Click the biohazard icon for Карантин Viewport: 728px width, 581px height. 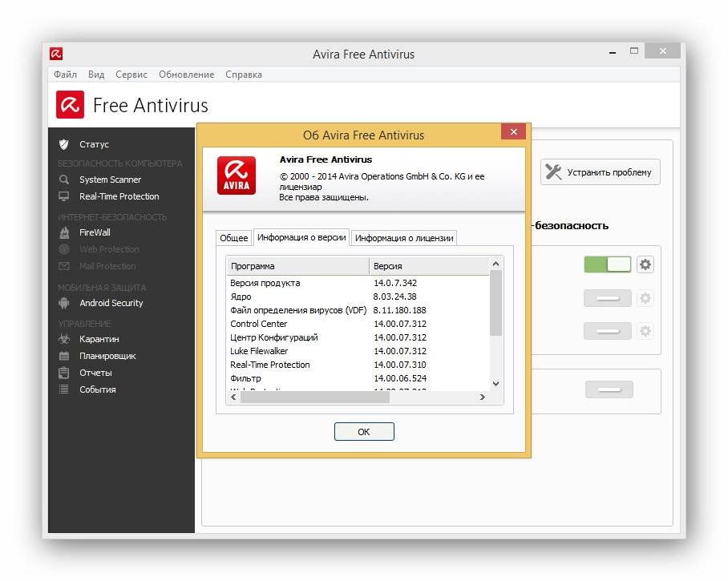point(64,339)
